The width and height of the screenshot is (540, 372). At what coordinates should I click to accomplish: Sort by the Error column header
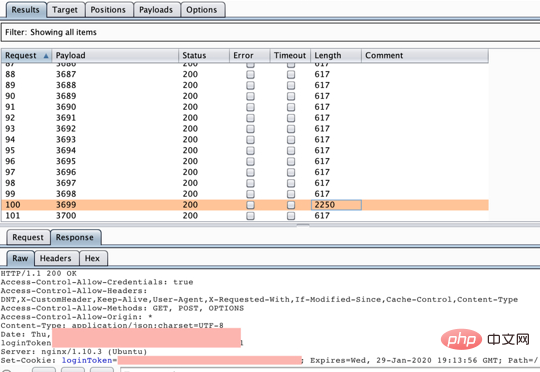pyautogui.click(x=250, y=55)
